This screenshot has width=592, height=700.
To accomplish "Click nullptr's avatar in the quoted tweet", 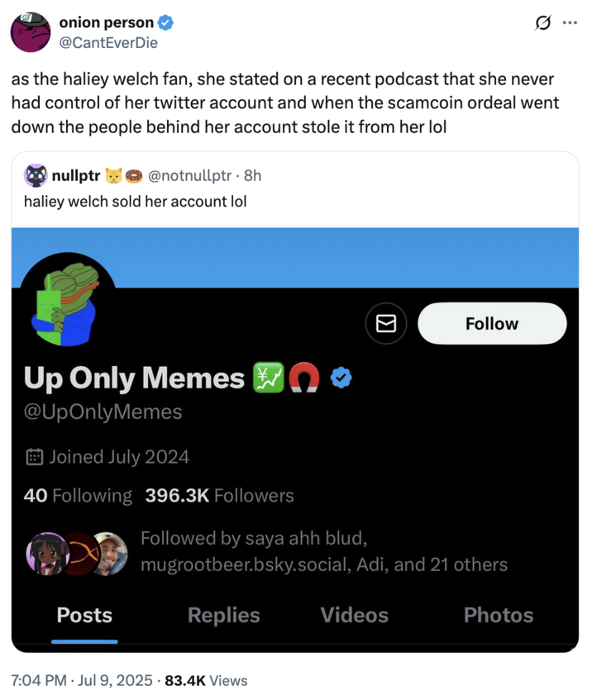I will coord(35,175).
